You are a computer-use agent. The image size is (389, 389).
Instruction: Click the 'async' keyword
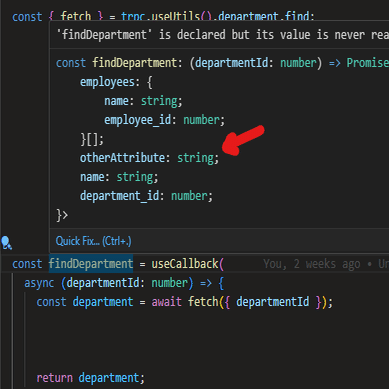coord(39,283)
